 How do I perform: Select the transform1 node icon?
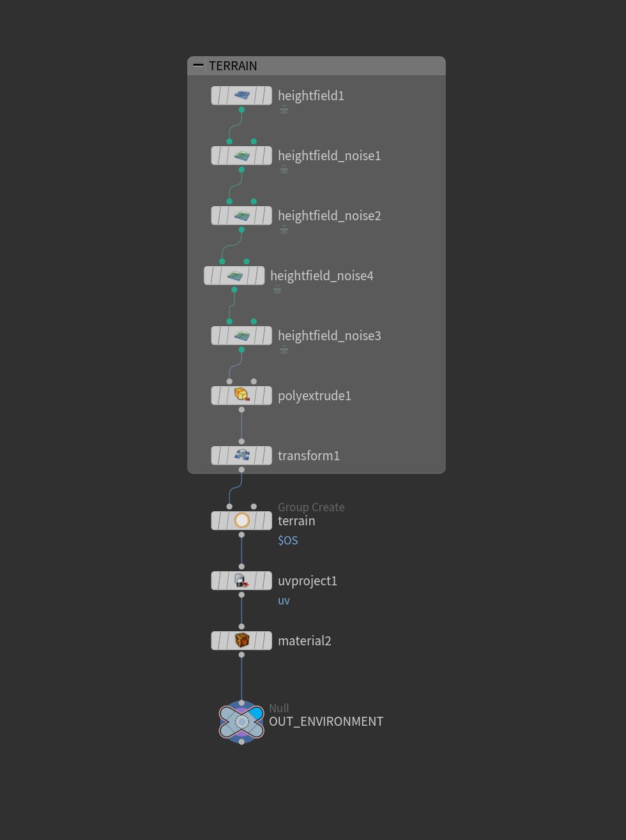(x=241, y=456)
